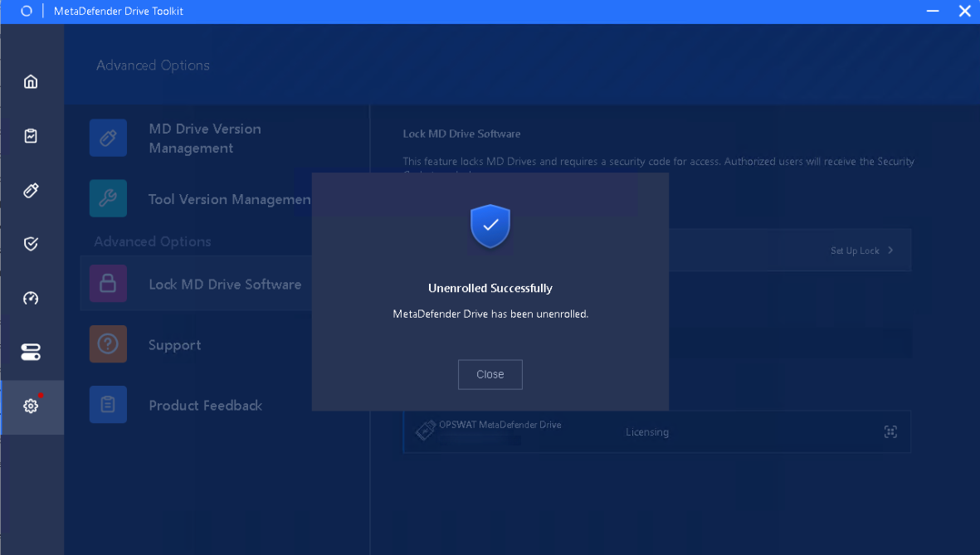Close the Unenrolled Successfully dialog

click(490, 374)
